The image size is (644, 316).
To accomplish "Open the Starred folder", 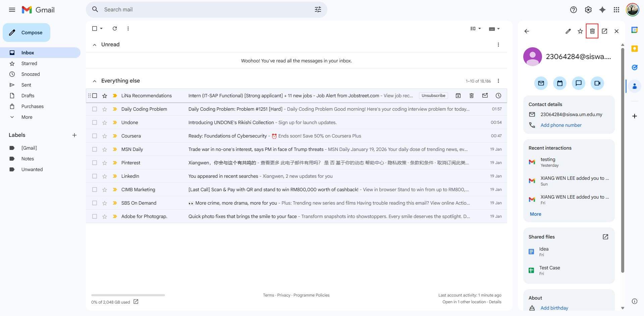I will [x=29, y=63].
